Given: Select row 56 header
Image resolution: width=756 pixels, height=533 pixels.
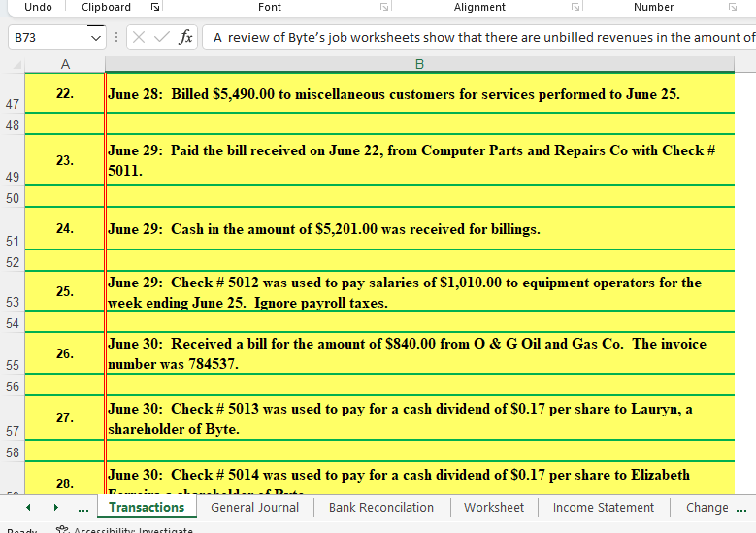Looking at the screenshot, I should click(x=13, y=385).
